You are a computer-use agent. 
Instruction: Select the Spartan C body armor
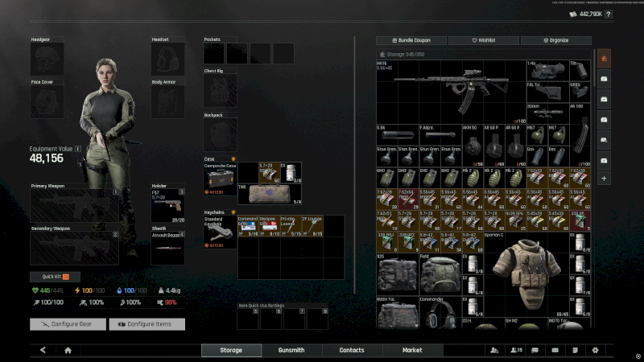(x=526, y=274)
